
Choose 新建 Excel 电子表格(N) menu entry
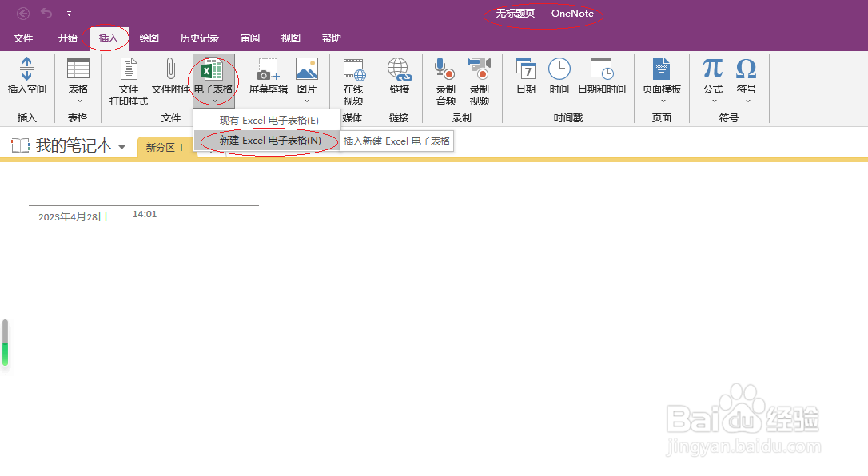[x=267, y=141]
